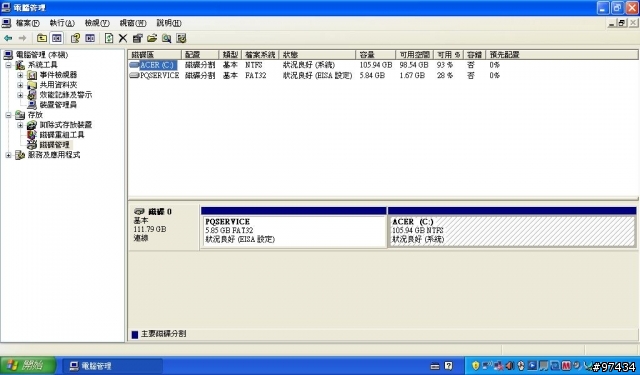640x375 pixels.
Task: Collapse the 存放 tree node
Action: point(8,115)
